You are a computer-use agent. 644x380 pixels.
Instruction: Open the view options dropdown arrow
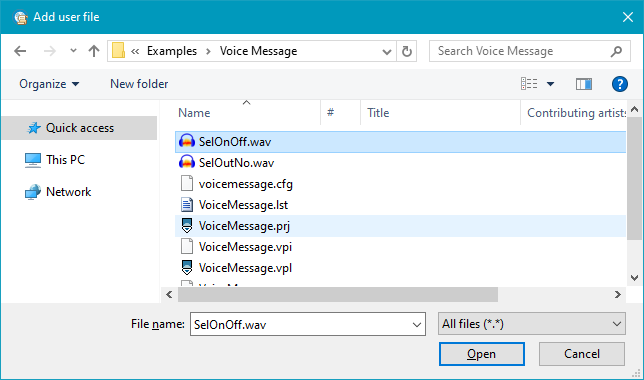[x=550, y=84]
